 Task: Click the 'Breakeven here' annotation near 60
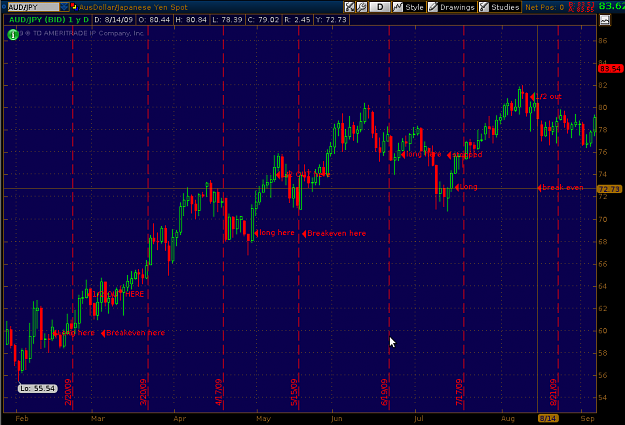click(133, 333)
